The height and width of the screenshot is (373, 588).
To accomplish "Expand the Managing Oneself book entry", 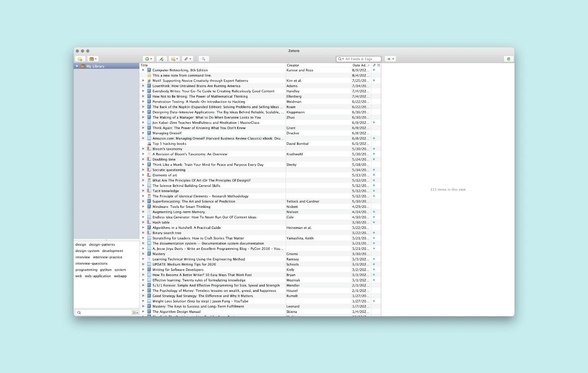I will click(143, 133).
